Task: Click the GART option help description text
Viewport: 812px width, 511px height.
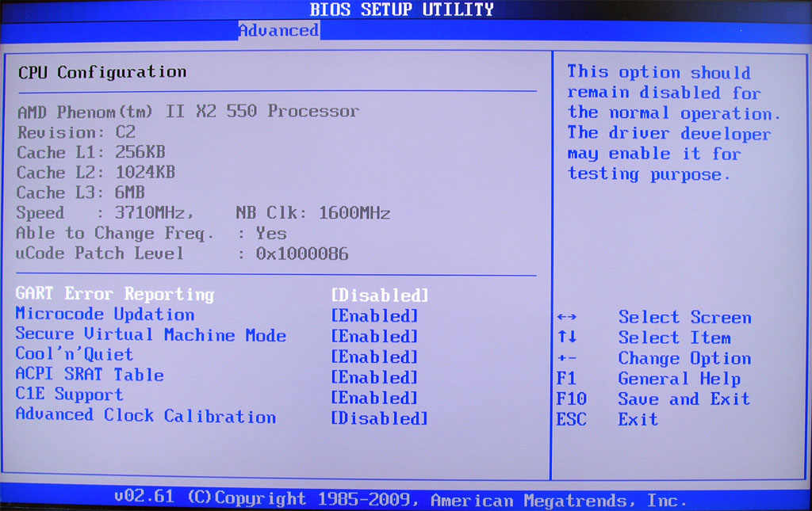Action: (x=673, y=123)
